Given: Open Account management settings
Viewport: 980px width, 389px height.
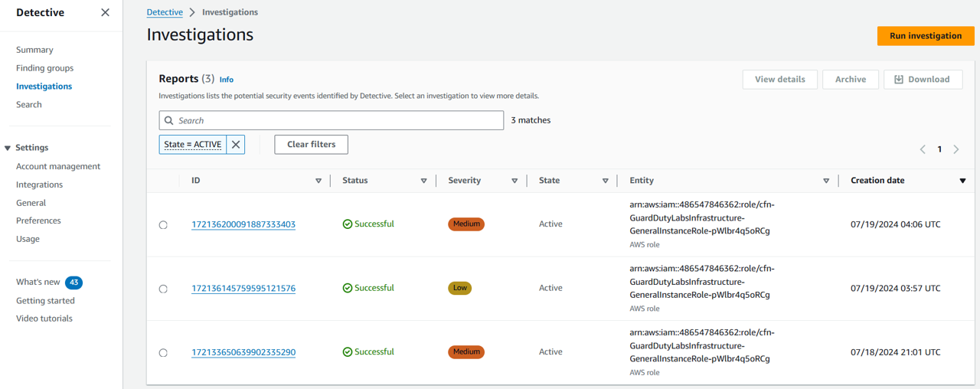Looking at the screenshot, I should 58,166.
